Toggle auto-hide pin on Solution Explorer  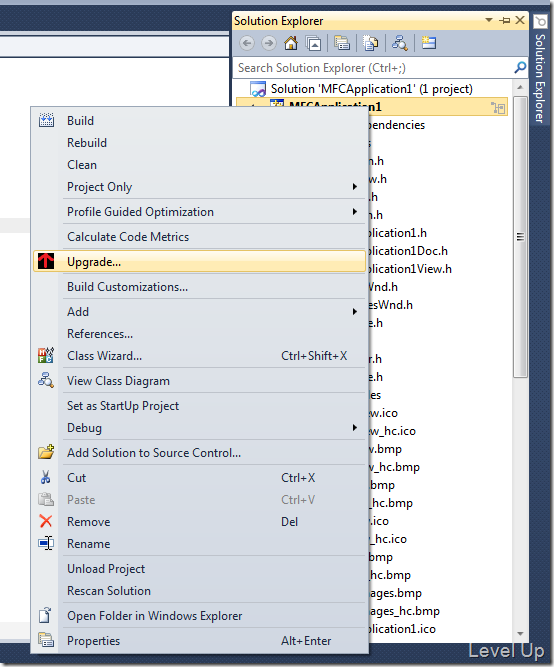tap(505, 20)
